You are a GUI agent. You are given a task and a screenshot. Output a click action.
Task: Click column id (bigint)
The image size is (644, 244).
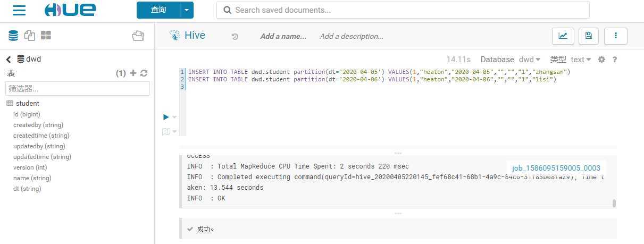[27, 114]
